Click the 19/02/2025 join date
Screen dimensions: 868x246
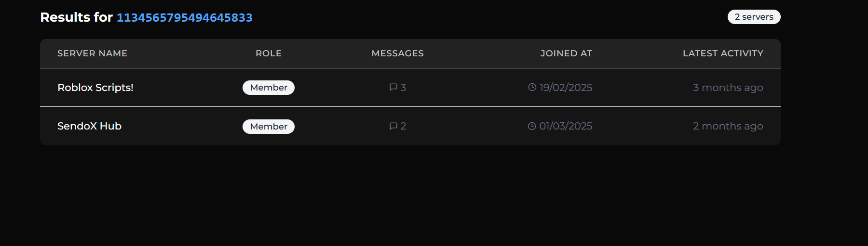coord(566,88)
